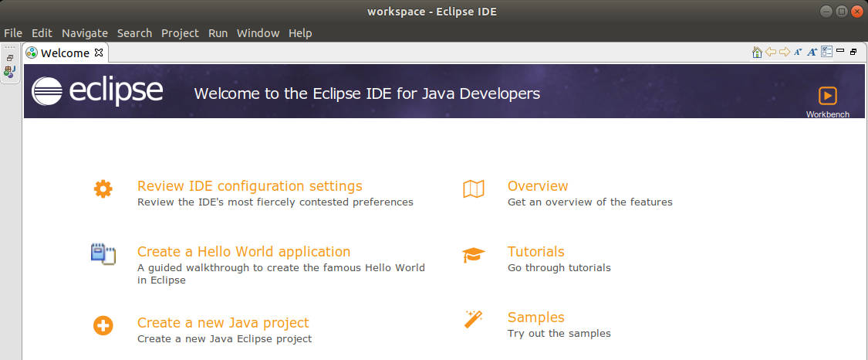Click the map icon next to Overview
The image size is (868, 360).
(473, 189)
